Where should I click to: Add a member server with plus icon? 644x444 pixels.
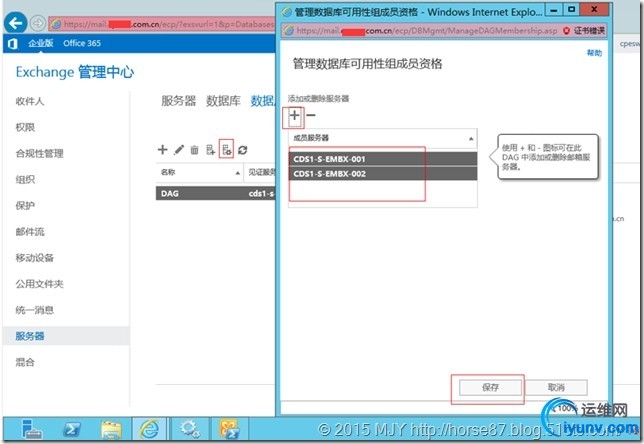[x=294, y=115]
